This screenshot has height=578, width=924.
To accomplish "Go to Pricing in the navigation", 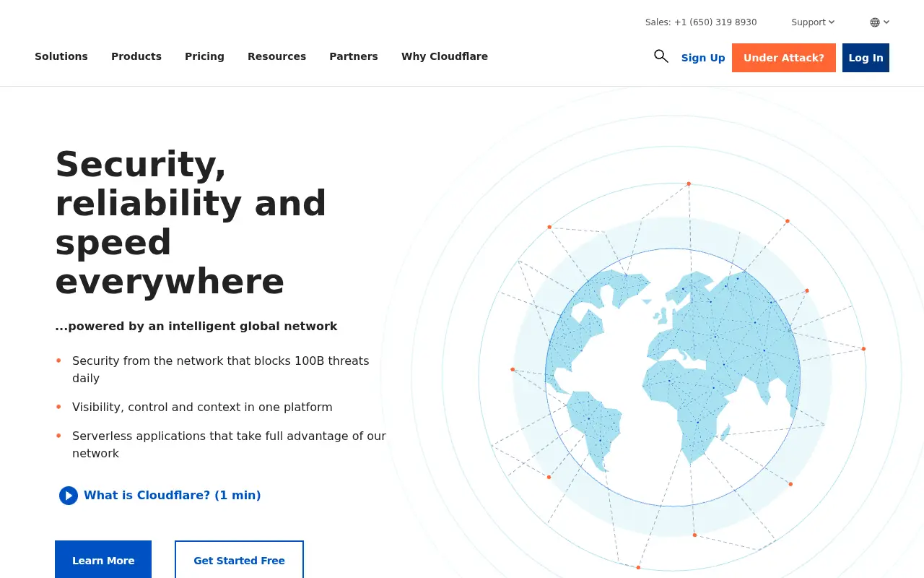I will [204, 56].
